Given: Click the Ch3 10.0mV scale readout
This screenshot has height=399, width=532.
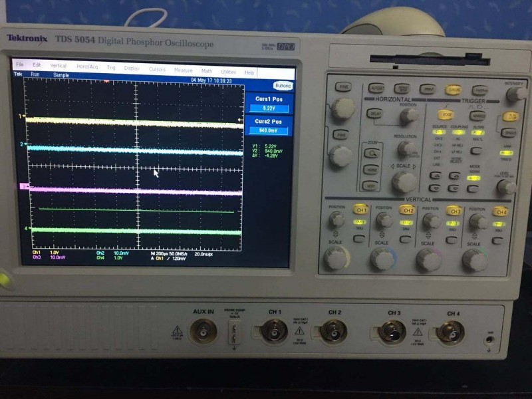Looking at the screenshot, I should tap(49, 257).
